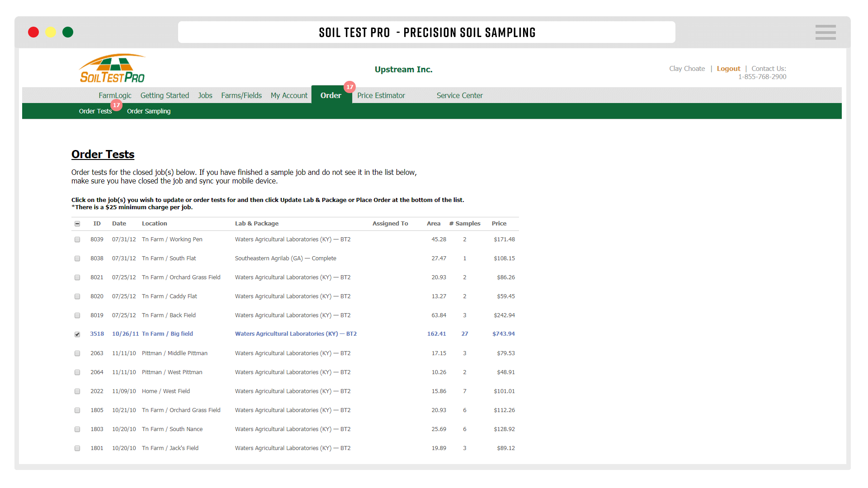868x488 pixels.
Task: Click the Pittman / Middle Pittman location
Action: 175,353
